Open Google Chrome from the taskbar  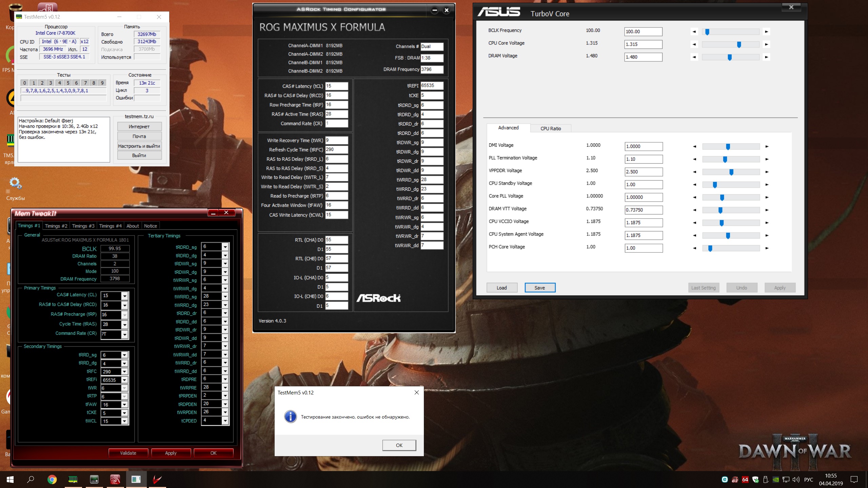pyautogui.click(x=52, y=479)
